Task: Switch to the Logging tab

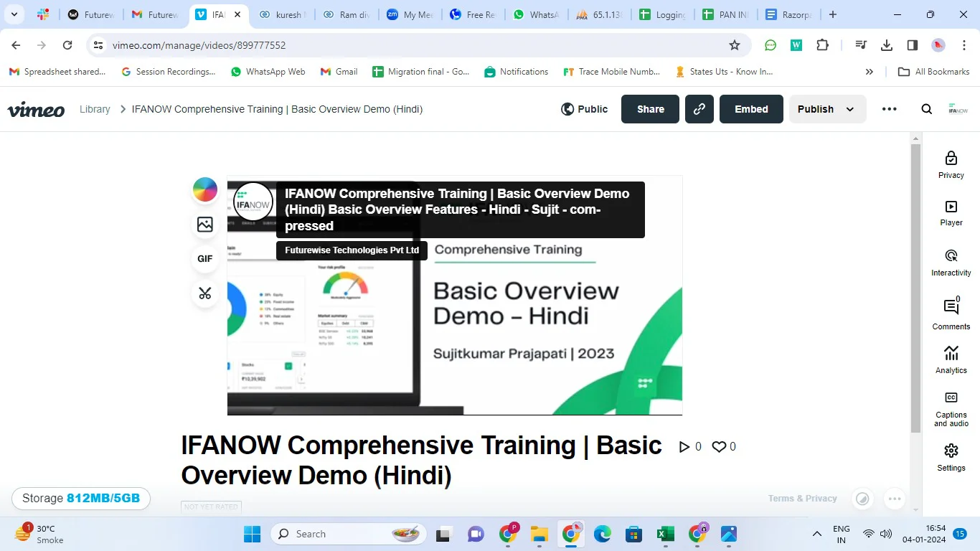Action: (661, 14)
